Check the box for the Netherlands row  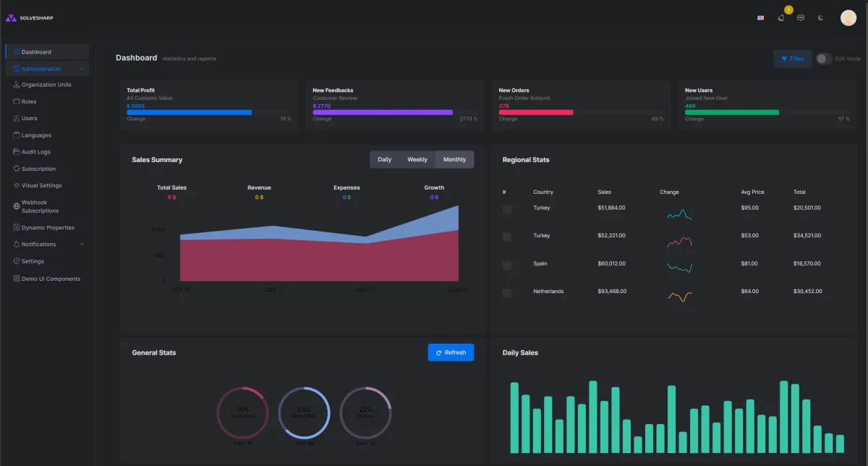coord(507,292)
